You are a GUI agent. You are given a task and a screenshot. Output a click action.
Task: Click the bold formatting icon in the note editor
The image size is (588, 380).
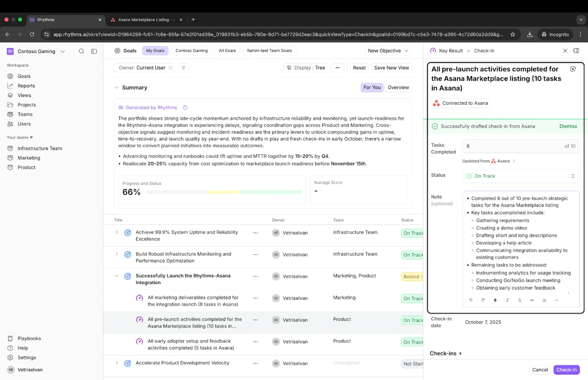pos(495,300)
